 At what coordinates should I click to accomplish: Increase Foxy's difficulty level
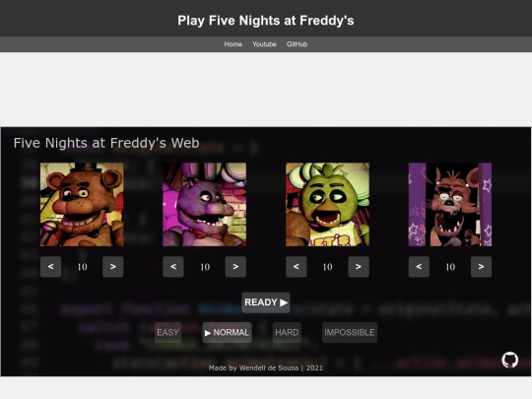[x=481, y=267]
